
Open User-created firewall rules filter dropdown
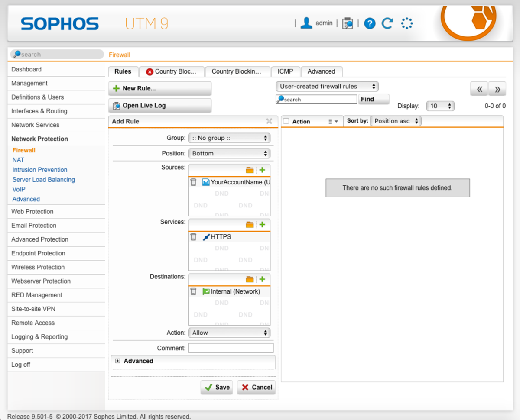pyautogui.click(x=327, y=86)
